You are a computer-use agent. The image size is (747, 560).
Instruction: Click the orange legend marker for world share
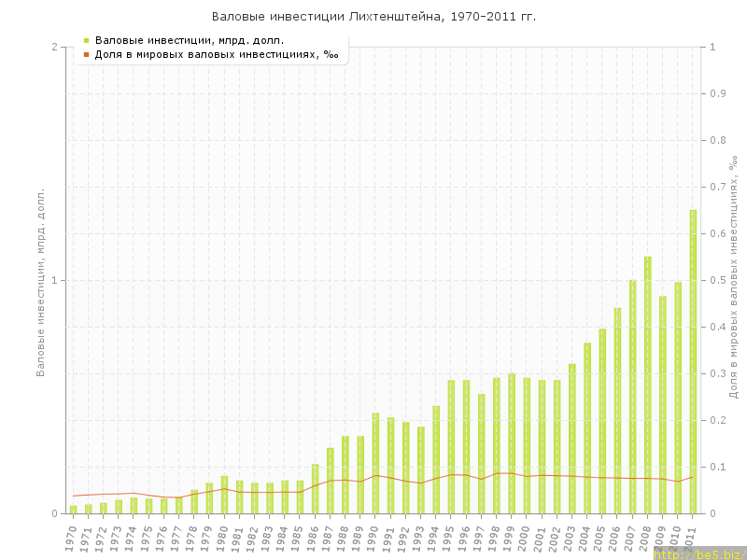pos(86,54)
